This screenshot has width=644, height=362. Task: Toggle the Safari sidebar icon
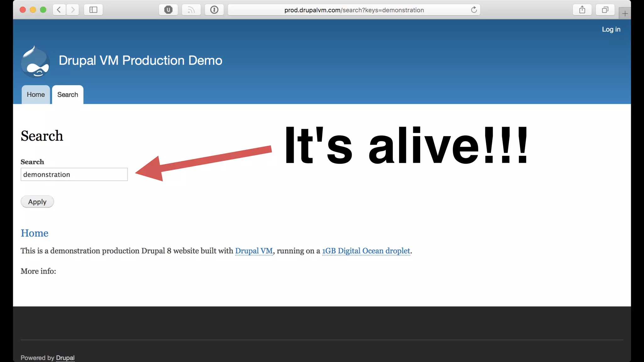tap(93, 10)
